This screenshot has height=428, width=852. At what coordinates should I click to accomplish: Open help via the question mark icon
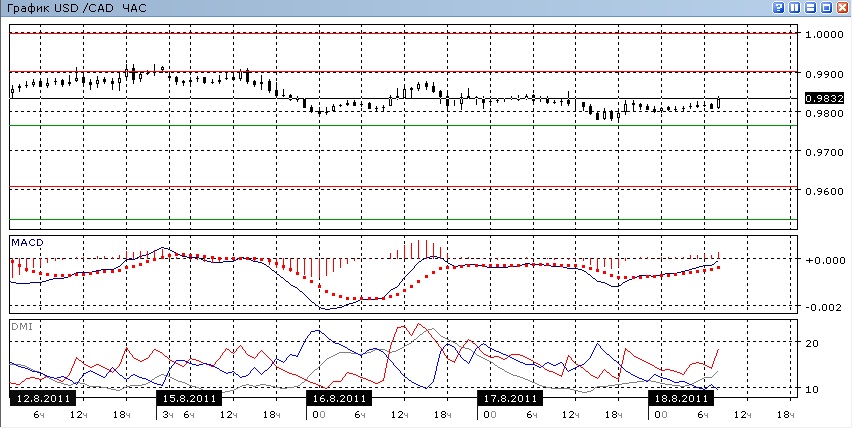click(779, 7)
